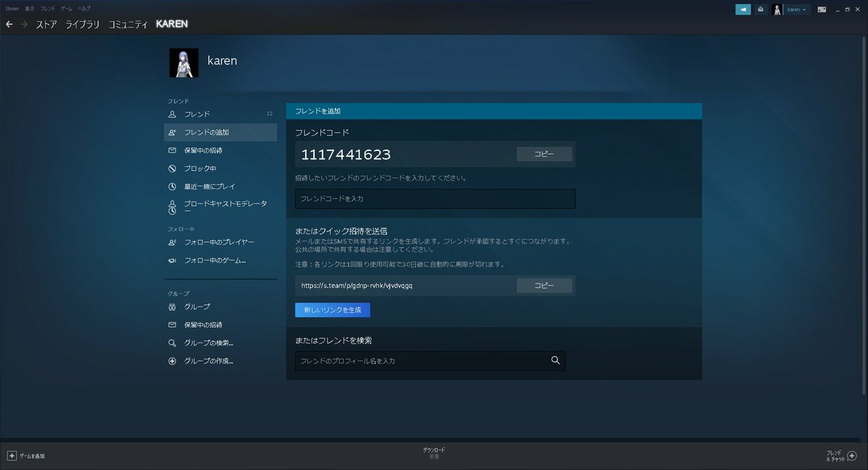Click the friend search magnifier icon
The height and width of the screenshot is (470, 868).
point(556,360)
